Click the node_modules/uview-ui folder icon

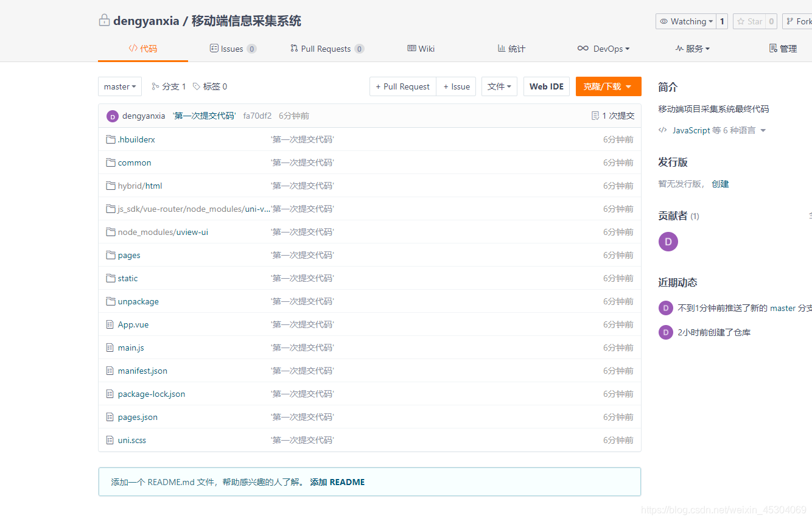point(111,232)
